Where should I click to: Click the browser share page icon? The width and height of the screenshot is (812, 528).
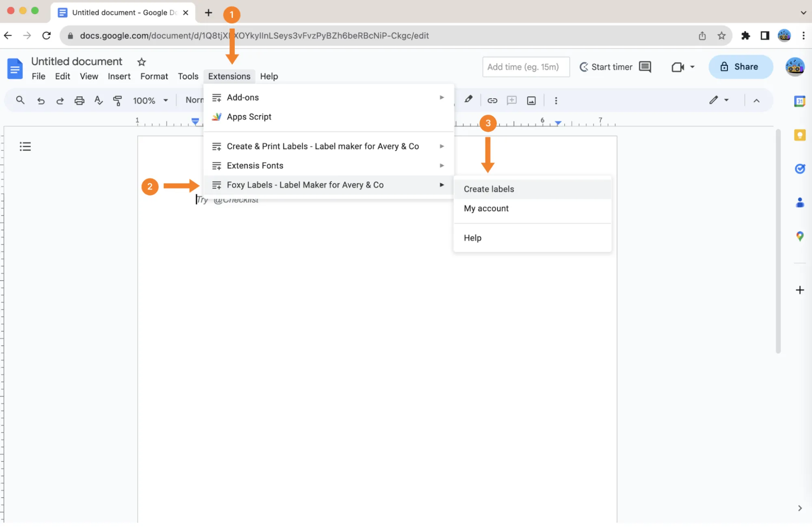point(702,36)
